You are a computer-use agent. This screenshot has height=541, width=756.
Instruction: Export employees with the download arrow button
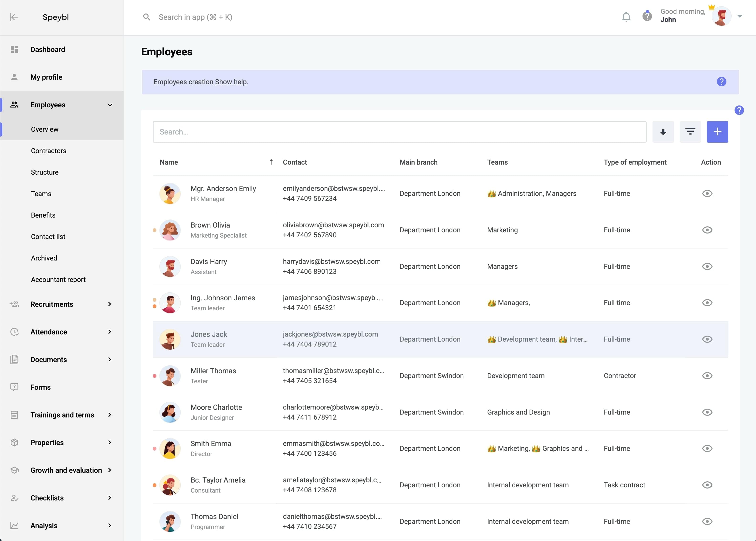pos(663,132)
